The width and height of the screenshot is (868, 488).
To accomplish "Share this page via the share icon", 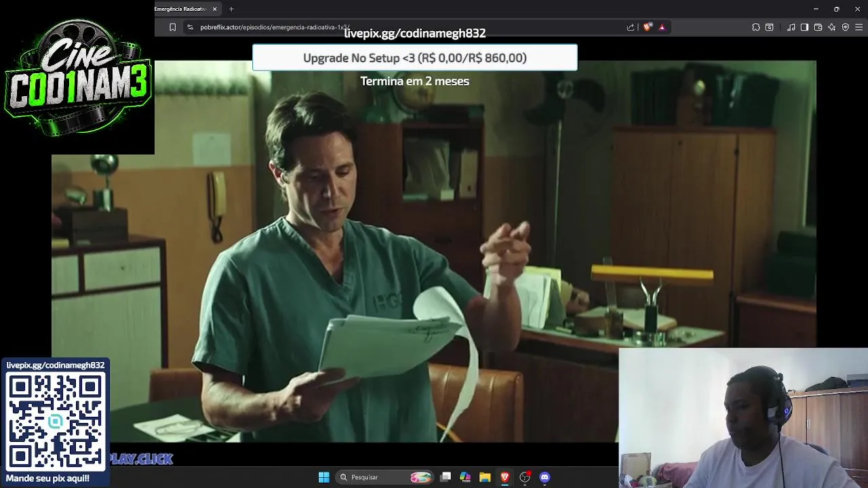I will tap(631, 27).
